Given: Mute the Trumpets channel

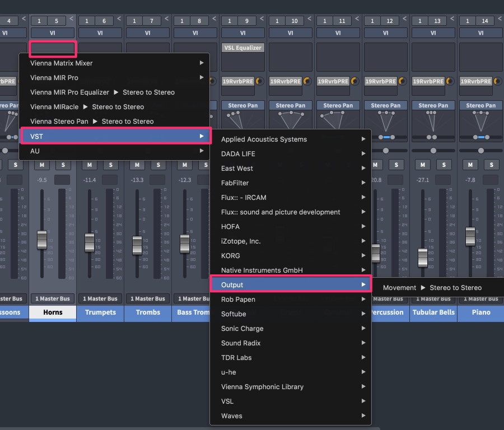Looking at the screenshot, I should coord(90,165).
